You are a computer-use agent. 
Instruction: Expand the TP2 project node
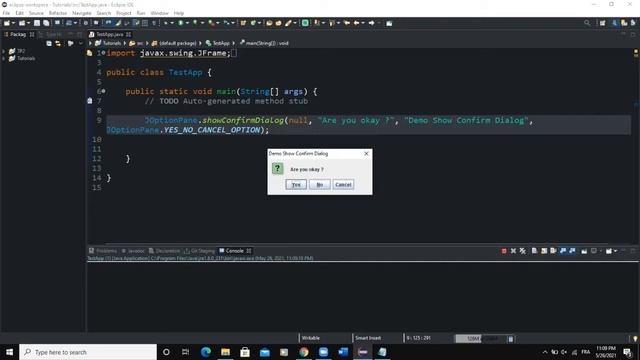click(x=4, y=51)
